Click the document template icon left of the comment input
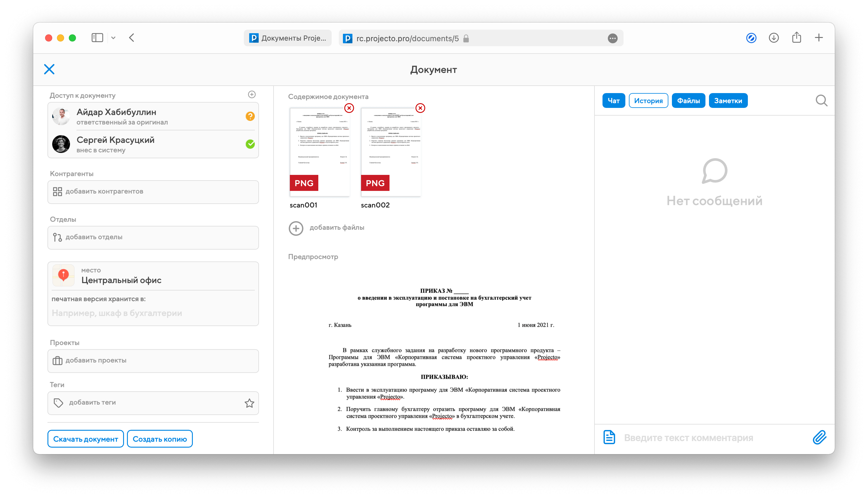Image resolution: width=868 pixels, height=498 pixels. click(609, 438)
